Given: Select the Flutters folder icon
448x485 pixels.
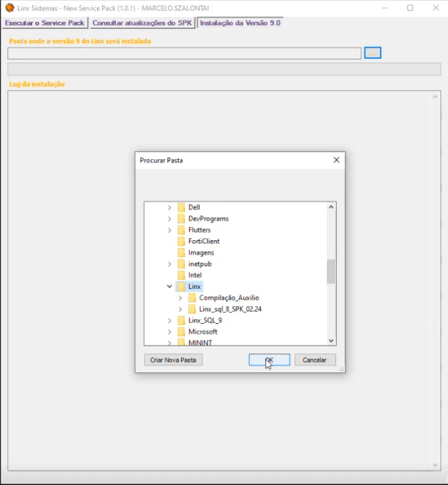Looking at the screenshot, I should click(181, 230).
